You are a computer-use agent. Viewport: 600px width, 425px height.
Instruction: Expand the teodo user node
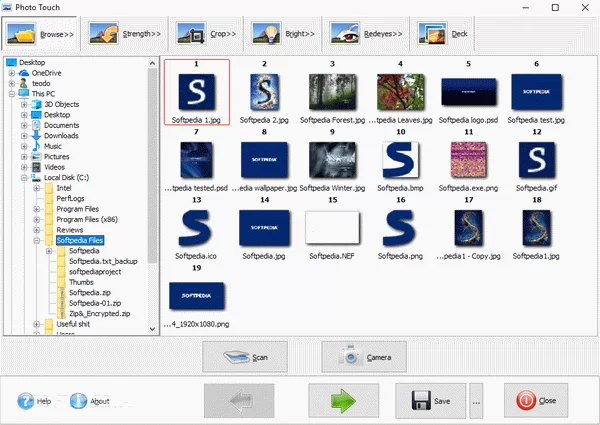12,83
